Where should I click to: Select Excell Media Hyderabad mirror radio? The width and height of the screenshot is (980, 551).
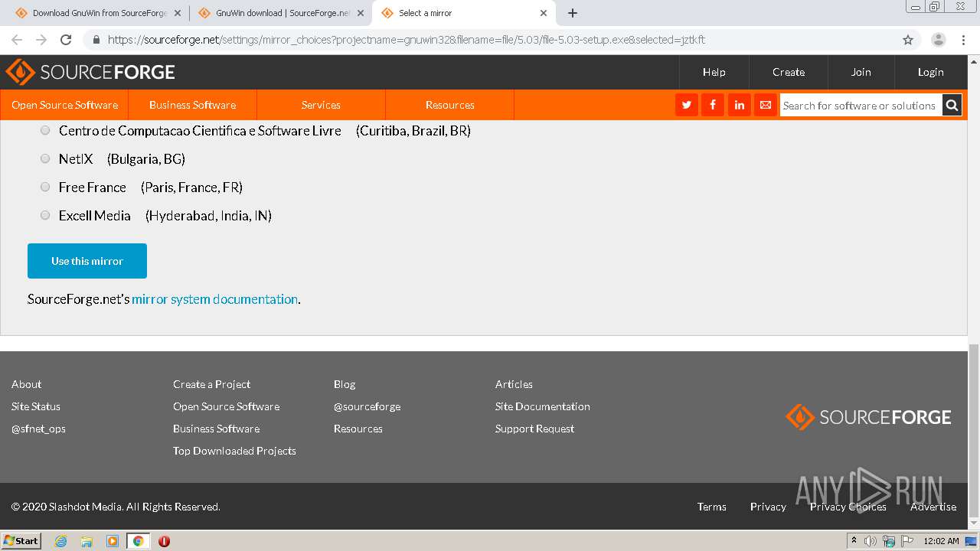coord(45,215)
